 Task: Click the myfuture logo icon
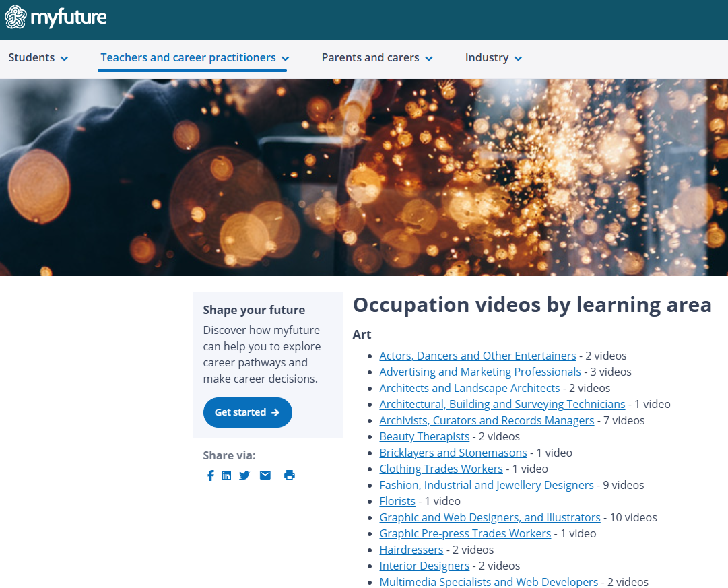(16, 18)
